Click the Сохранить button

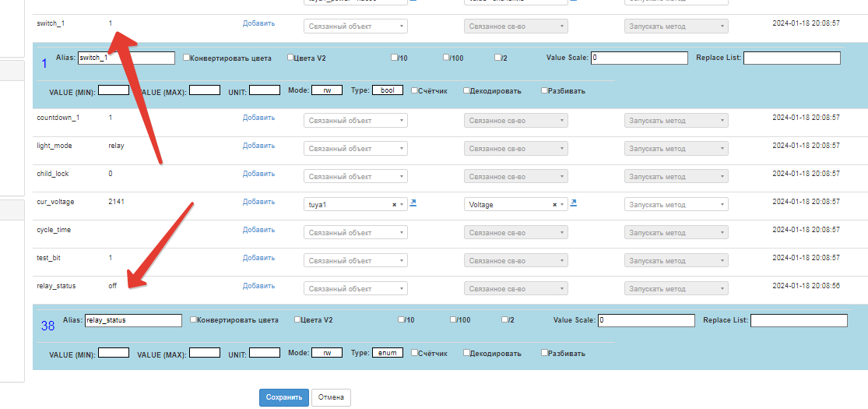(283, 397)
